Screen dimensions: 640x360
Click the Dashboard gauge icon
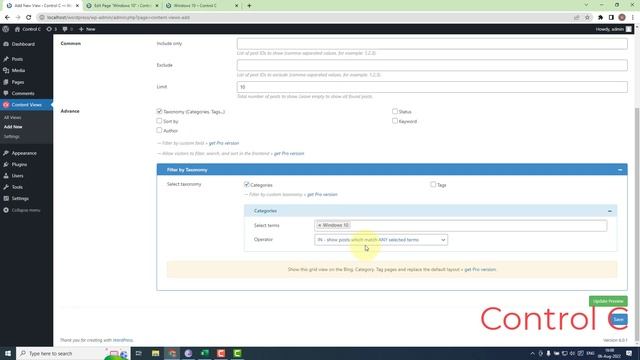[6, 44]
